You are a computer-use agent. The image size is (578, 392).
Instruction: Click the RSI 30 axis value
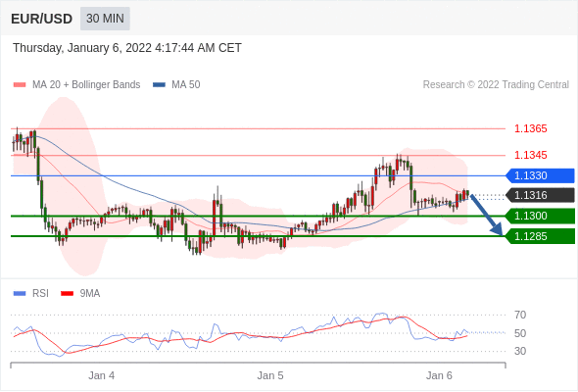(x=520, y=351)
